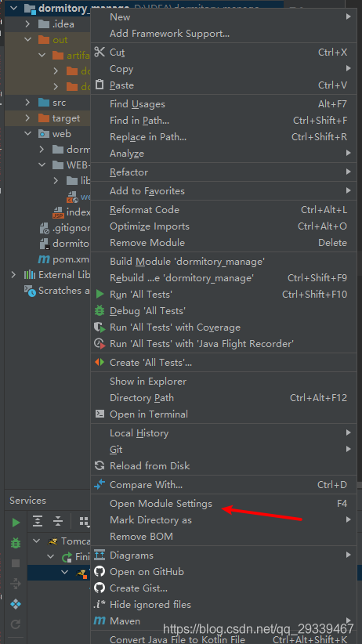Click Collapse All icon in Services toolbar
The image size is (362, 644).
(58, 522)
